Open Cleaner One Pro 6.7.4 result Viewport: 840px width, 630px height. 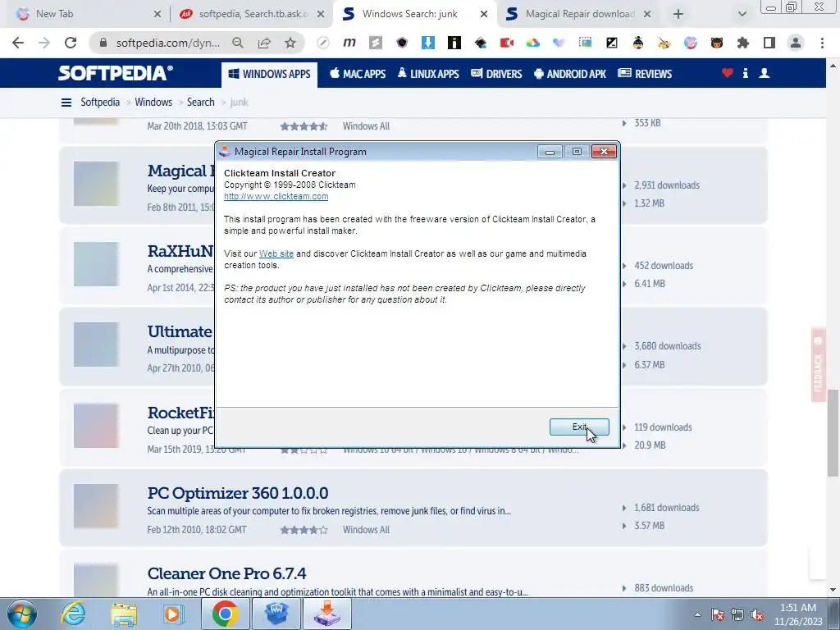coord(226,573)
